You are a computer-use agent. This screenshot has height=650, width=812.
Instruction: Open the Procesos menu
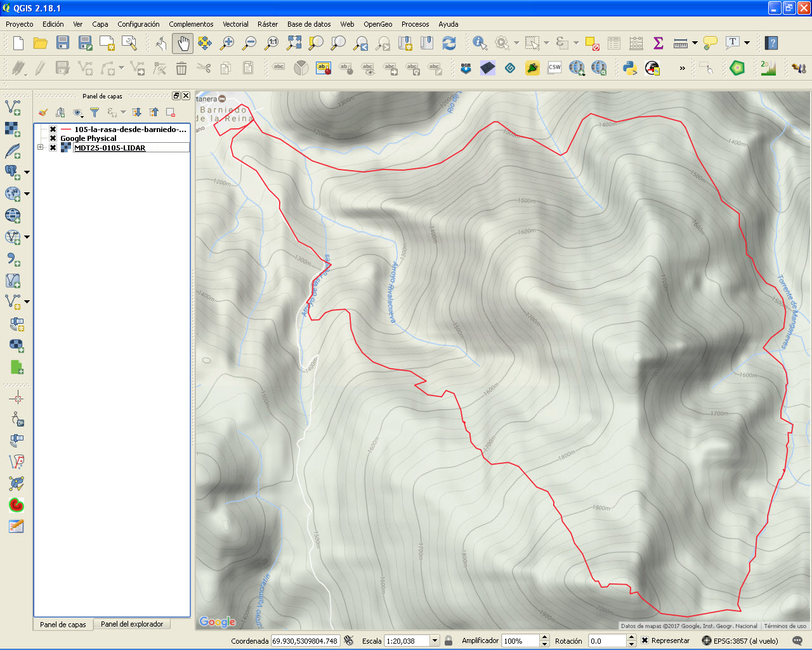416,24
